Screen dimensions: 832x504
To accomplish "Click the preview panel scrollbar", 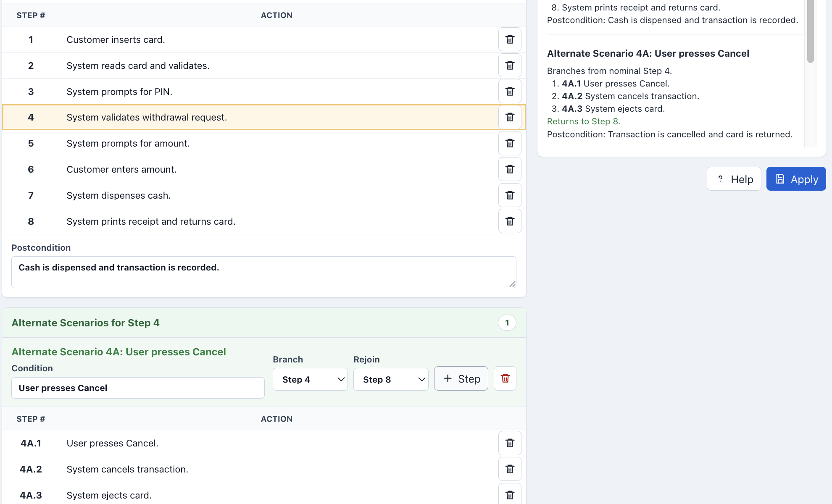I will [811, 31].
